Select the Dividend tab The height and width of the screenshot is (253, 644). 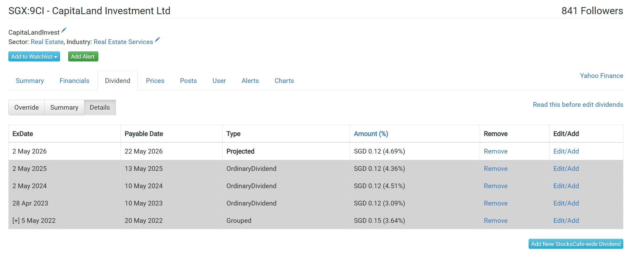coord(117,81)
